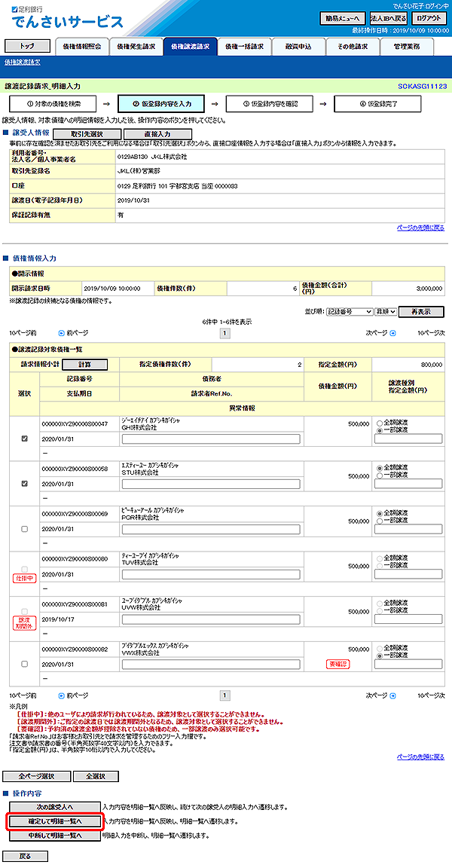Click ページの先頭に戻る link under 譲受人情報

coord(420,228)
